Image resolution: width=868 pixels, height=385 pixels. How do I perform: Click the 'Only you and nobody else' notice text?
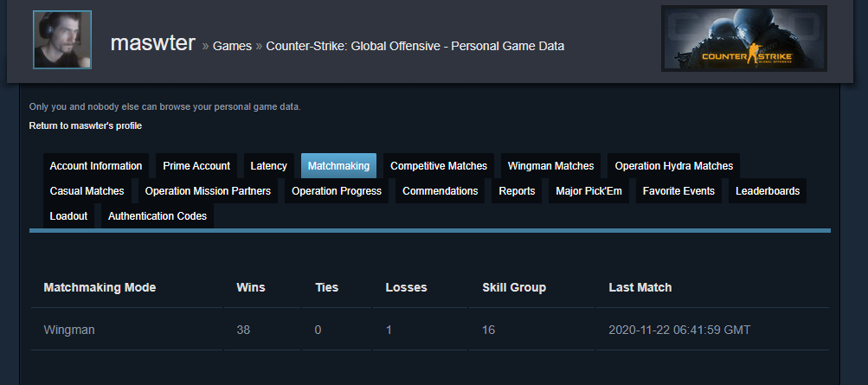point(165,106)
